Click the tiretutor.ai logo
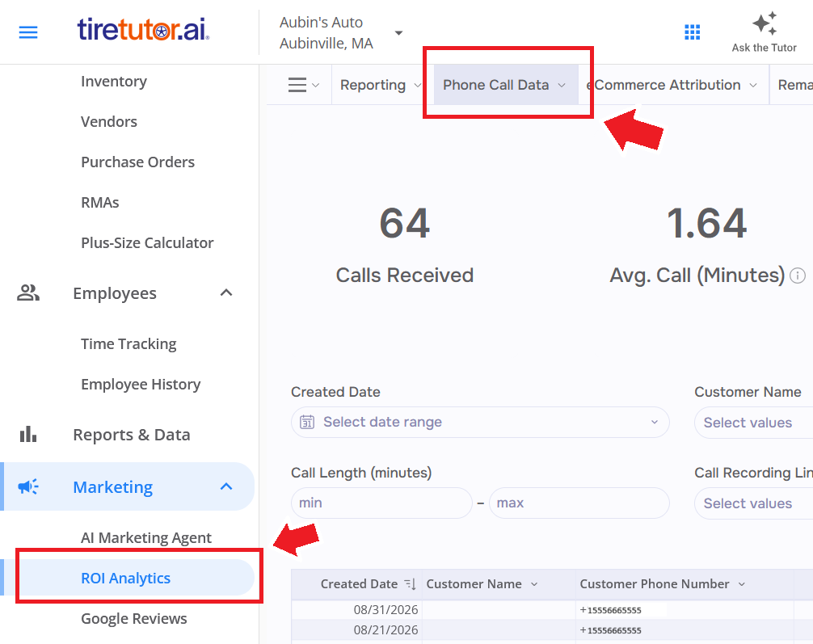813x644 pixels. click(x=144, y=29)
